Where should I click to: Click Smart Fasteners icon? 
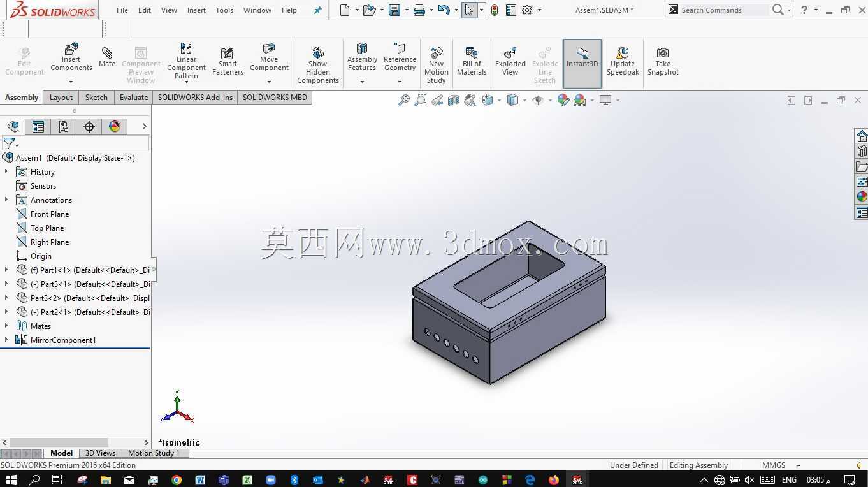tap(228, 61)
